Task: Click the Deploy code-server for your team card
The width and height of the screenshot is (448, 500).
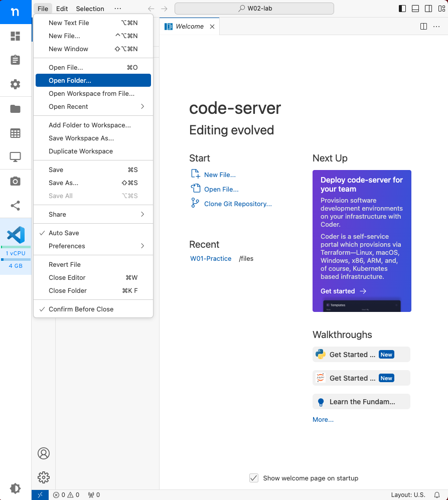Action: 362,241
